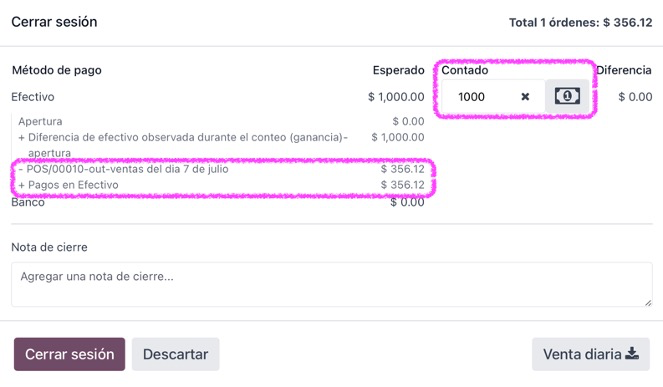Click the Apertura line item
Image resolution: width=663 pixels, height=387 pixels.
221,121
